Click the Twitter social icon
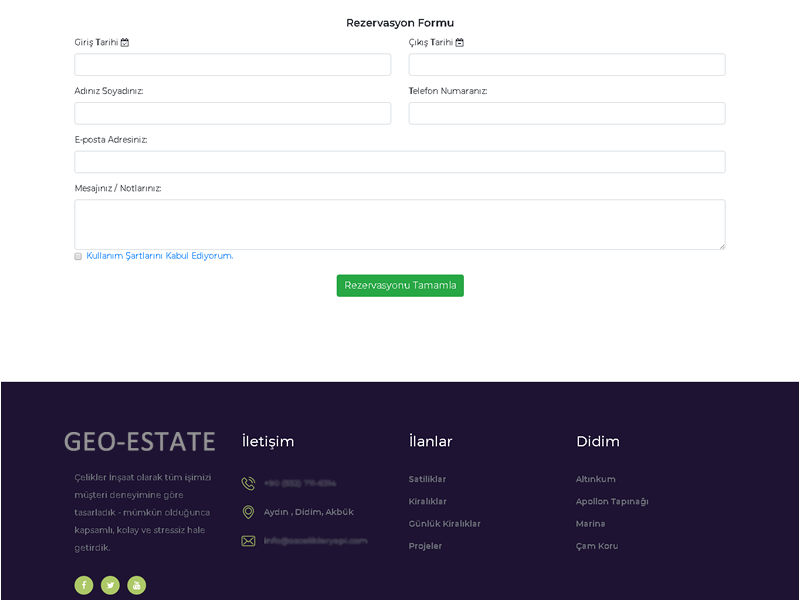The width and height of the screenshot is (800, 600). 110,585
